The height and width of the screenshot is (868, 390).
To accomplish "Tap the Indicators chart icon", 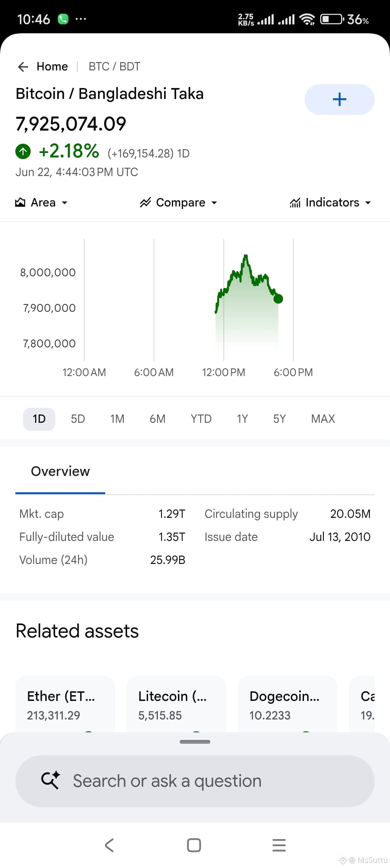I will (295, 203).
